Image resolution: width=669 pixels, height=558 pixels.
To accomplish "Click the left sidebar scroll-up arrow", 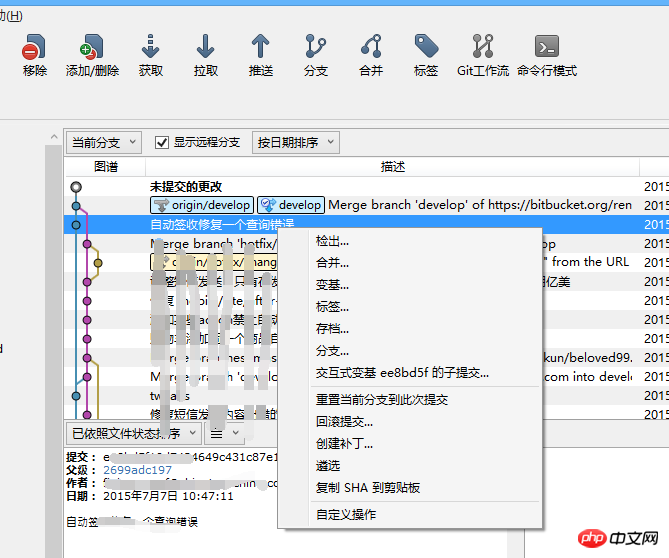I will (54, 137).
